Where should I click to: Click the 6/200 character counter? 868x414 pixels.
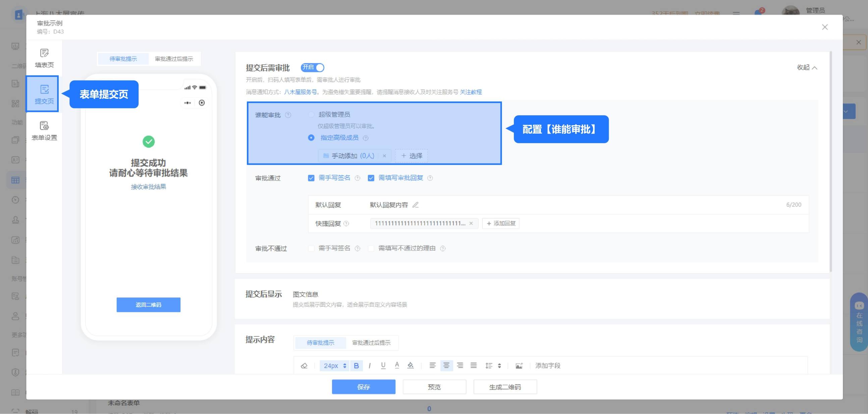(x=794, y=205)
